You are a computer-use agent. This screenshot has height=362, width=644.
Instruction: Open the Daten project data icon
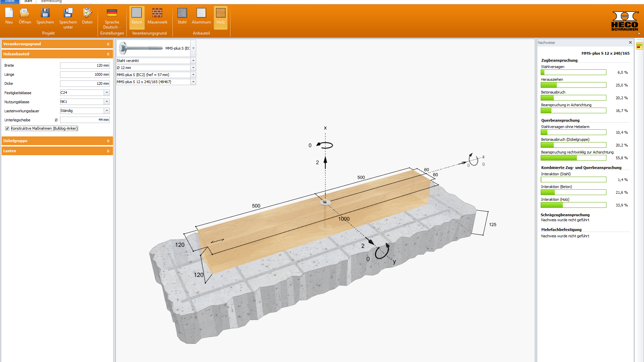(x=87, y=13)
